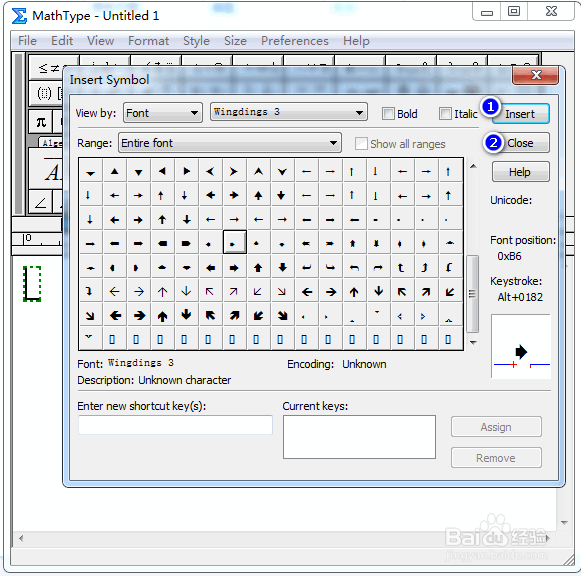
Task: Click symbol grid scrollbar up arrow
Action: 473,166
